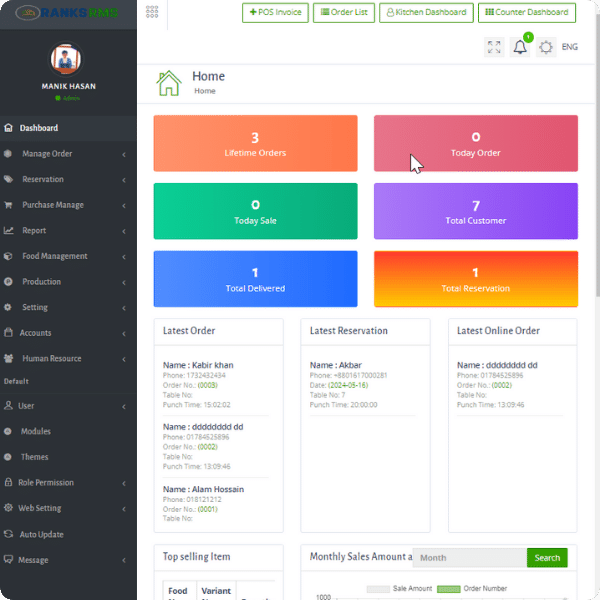The height and width of the screenshot is (600, 600).
Task: Open the Kitchen Dashboard button
Action: [427, 13]
